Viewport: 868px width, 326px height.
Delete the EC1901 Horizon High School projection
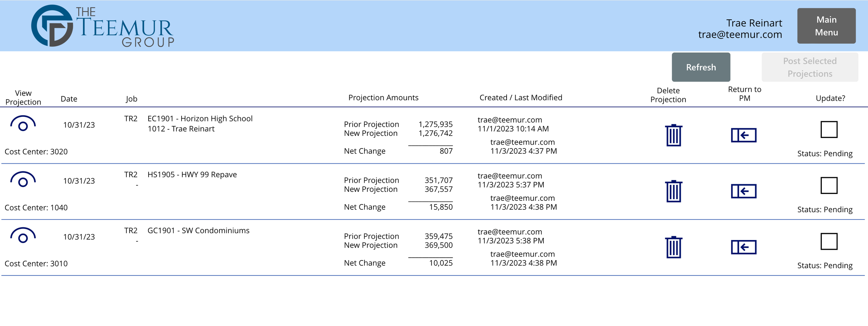click(x=674, y=135)
